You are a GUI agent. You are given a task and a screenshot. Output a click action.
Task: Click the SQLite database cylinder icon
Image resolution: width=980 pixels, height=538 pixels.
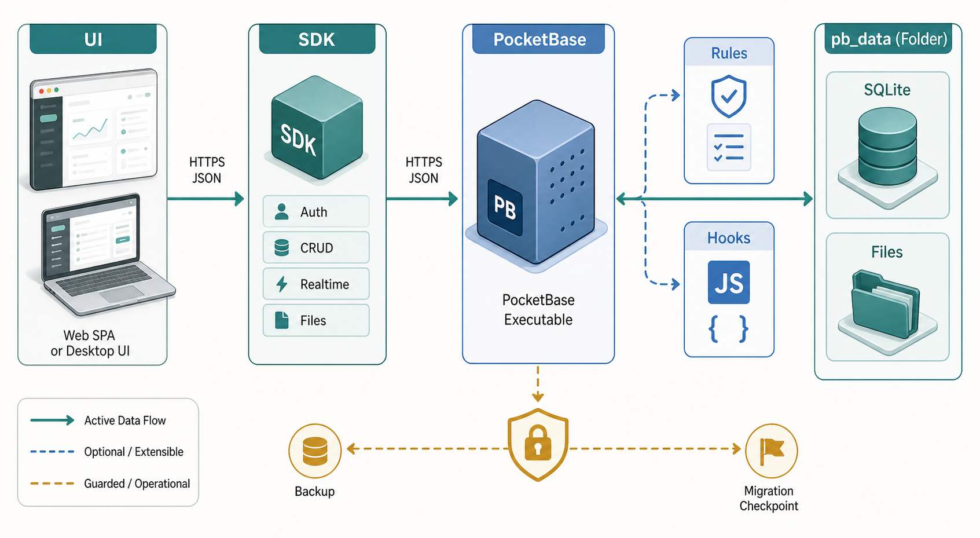point(887,148)
